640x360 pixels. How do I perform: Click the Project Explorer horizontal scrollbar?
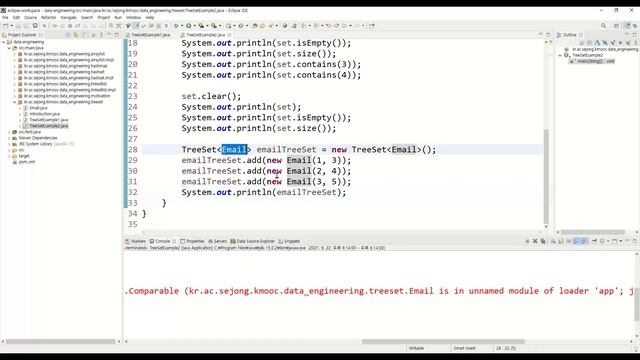coord(60,341)
